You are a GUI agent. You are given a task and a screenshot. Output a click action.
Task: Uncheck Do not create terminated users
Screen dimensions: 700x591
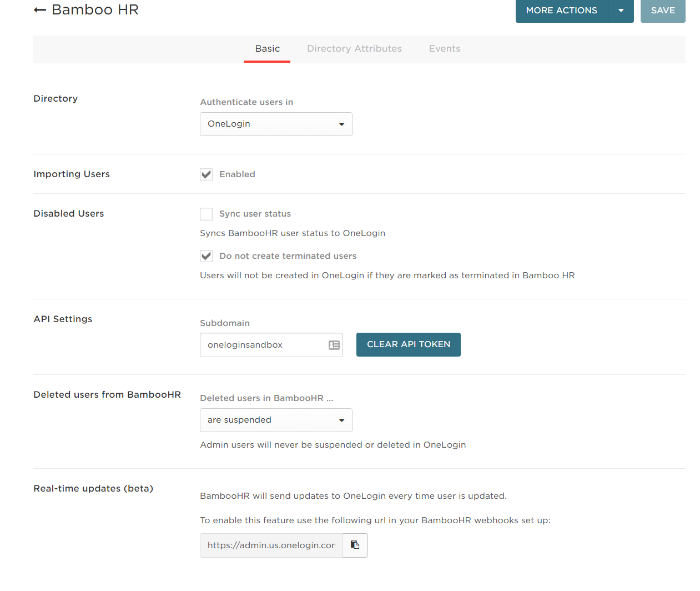pos(207,256)
